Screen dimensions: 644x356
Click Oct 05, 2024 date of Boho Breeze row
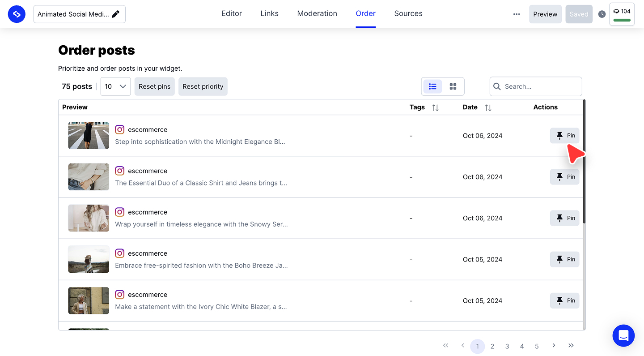(483, 259)
